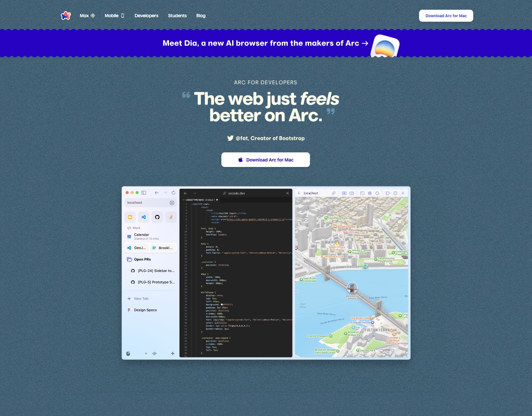Click Download Arc for Mac in header
The width and height of the screenshot is (532, 416).
tap(446, 16)
